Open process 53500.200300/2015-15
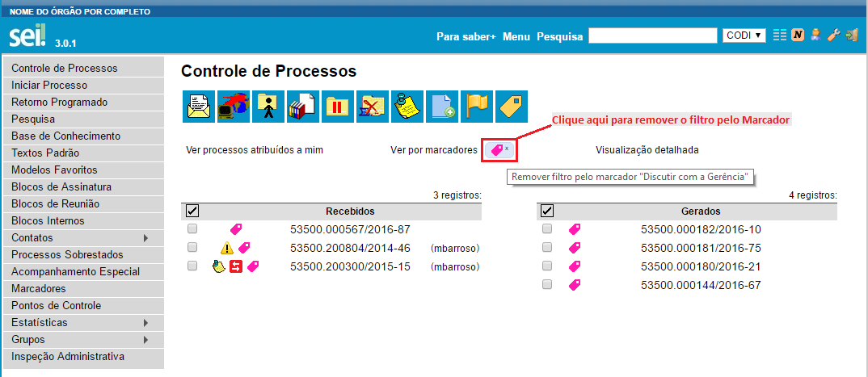Image resolution: width=868 pixels, height=377 pixels. (351, 266)
